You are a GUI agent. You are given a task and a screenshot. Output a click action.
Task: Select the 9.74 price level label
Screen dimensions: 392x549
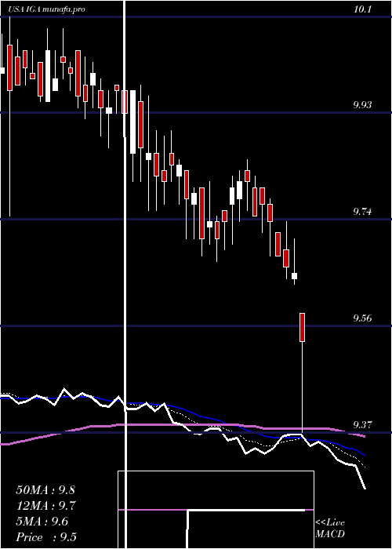pyautogui.click(x=362, y=212)
